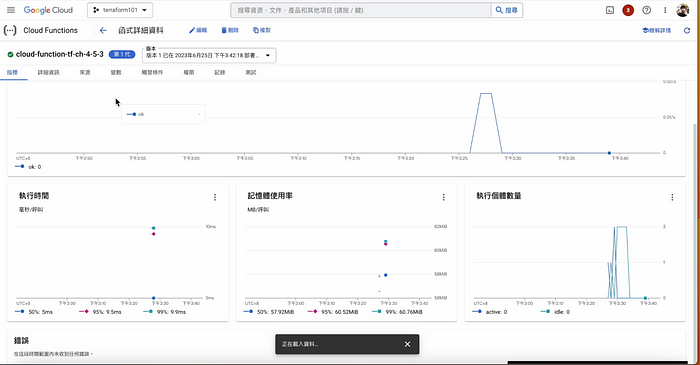Viewport: 700px width, 365px height.
Task: Open the header three-dot settings menu
Action: click(x=665, y=10)
